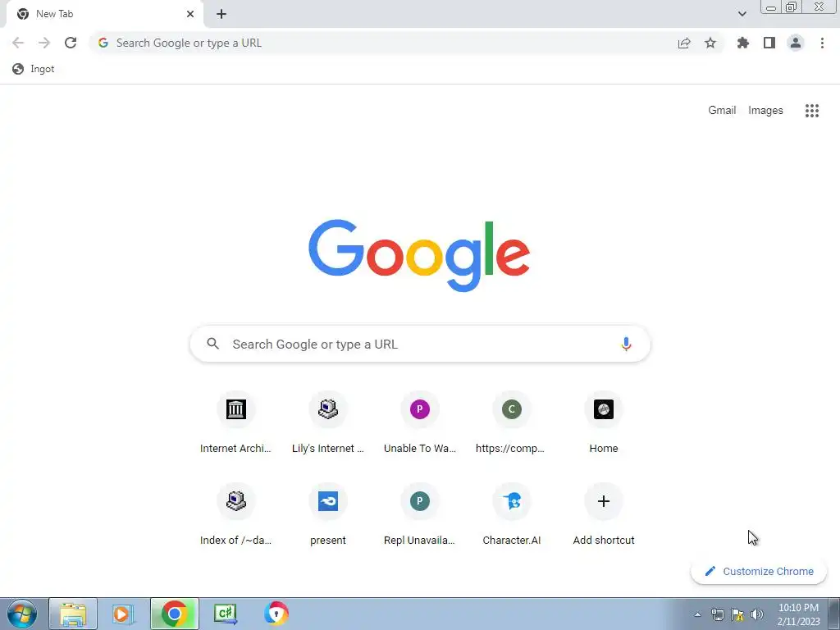Image resolution: width=840 pixels, height=630 pixels.
Task: Show hidden tray icons arrow
Action: click(x=697, y=614)
